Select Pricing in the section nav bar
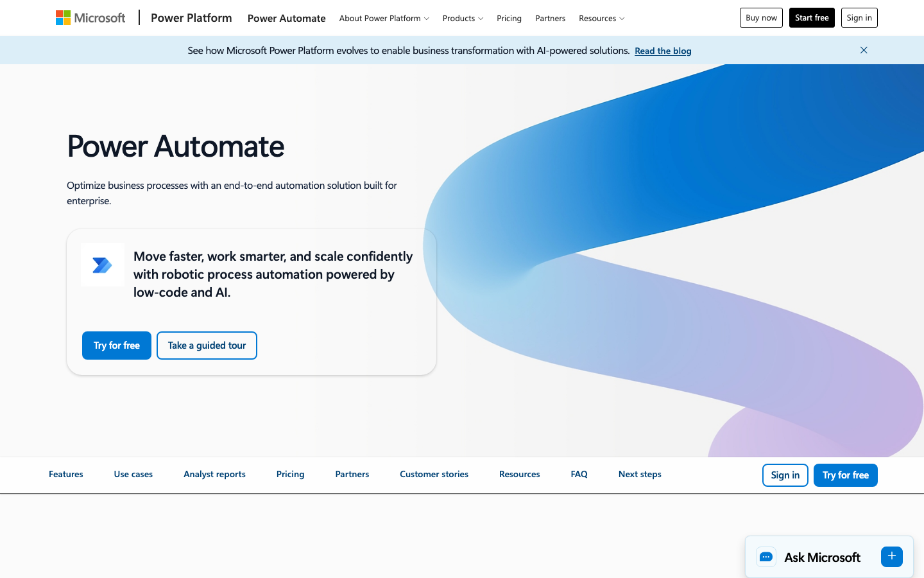This screenshot has width=924, height=578. tap(291, 474)
